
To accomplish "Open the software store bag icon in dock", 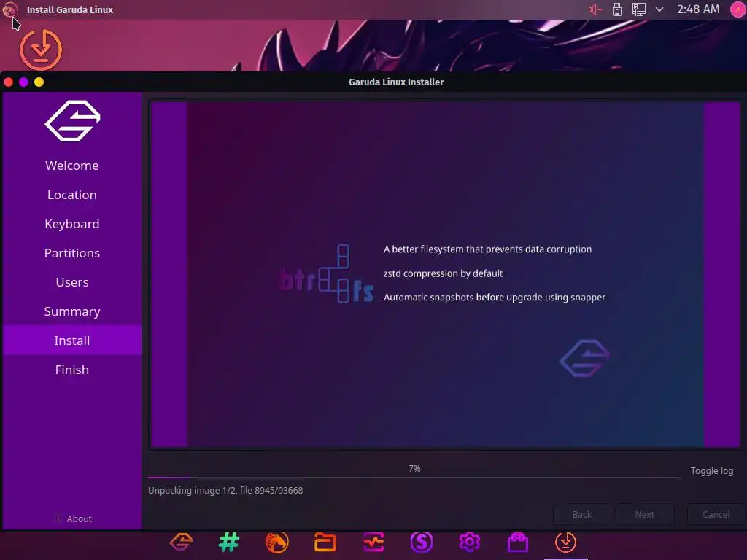I will click(x=518, y=542).
